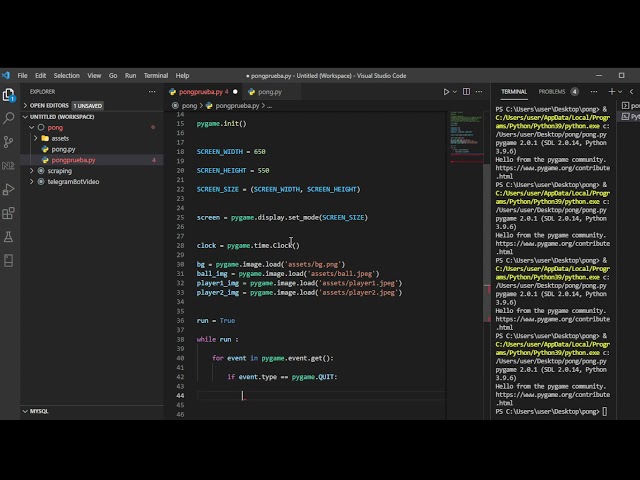Image resolution: width=640 pixels, height=480 pixels.
Task: Click the terminal prompt input line
Action: pyautogui.click(x=552, y=411)
